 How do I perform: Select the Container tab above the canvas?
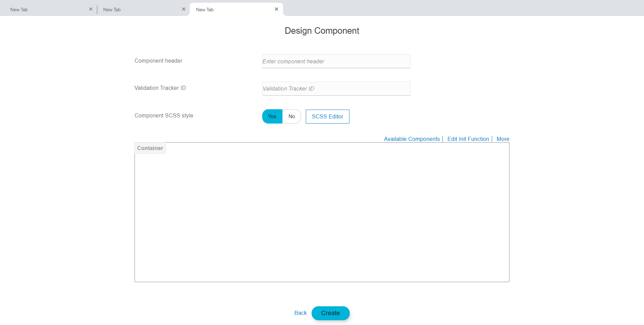click(x=150, y=148)
